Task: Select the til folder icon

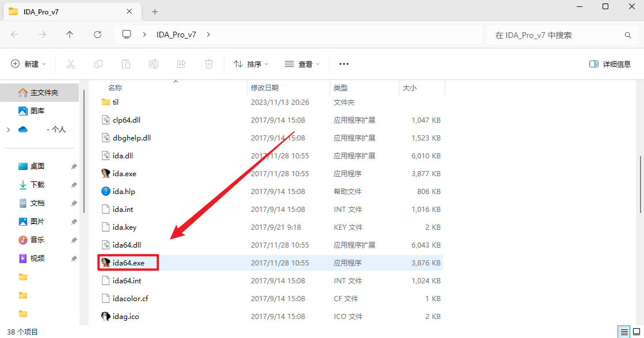Action: (x=105, y=102)
